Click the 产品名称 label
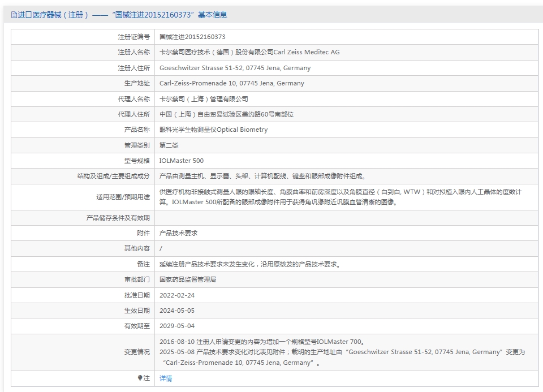This screenshot has height=392, width=543. (137, 130)
